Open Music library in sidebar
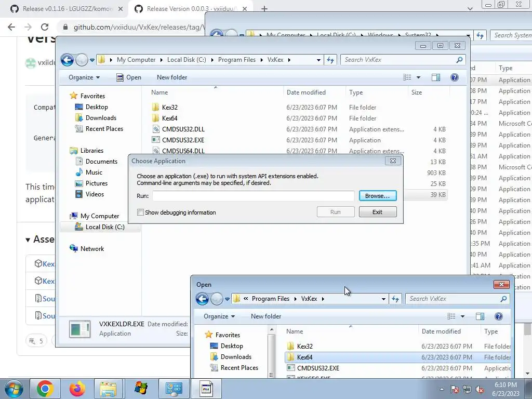The width and height of the screenshot is (532, 399). point(94,172)
